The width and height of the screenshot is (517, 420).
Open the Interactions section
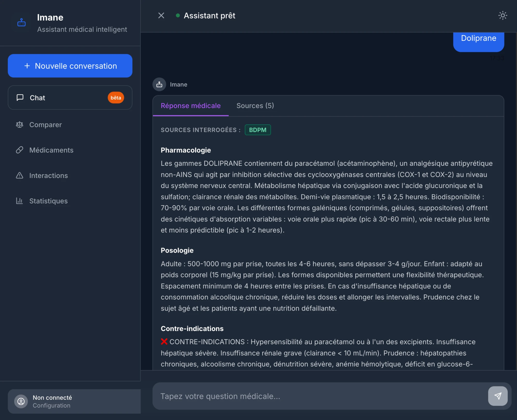[x=70, y=175]
